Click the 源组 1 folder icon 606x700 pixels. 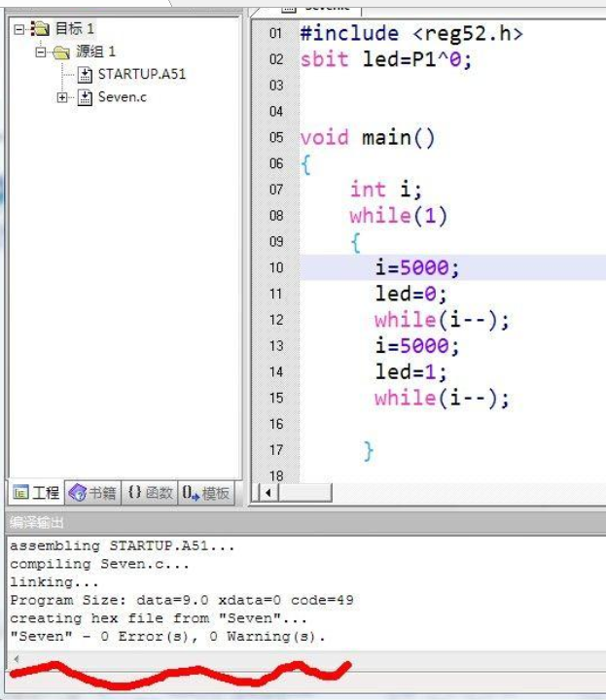(60, 52)
